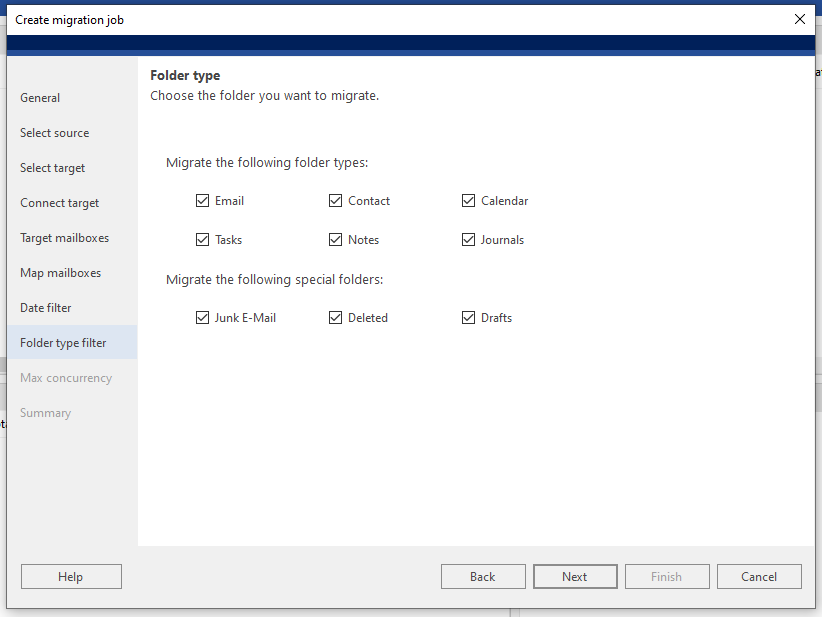Uncheck the Tasks folder type

[203, 239]
